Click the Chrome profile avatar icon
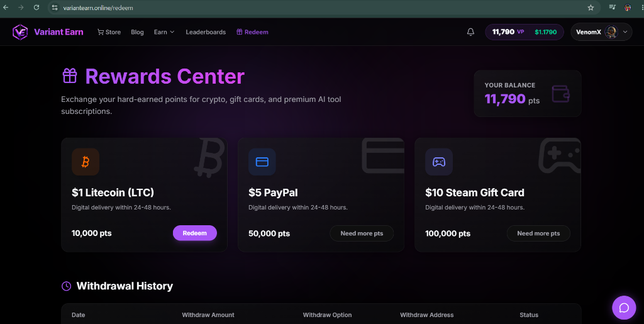Screen dimensions: 644x324 coord(628,7)
